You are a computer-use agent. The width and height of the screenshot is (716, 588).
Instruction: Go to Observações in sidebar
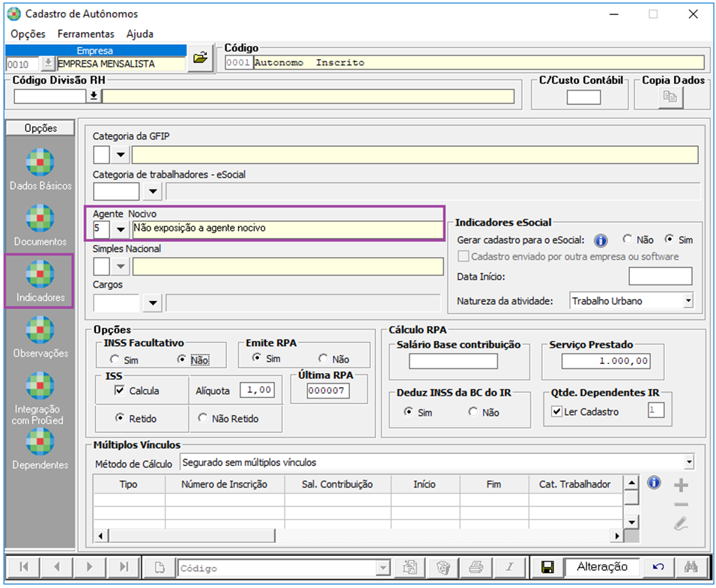[x=39, y=330]
